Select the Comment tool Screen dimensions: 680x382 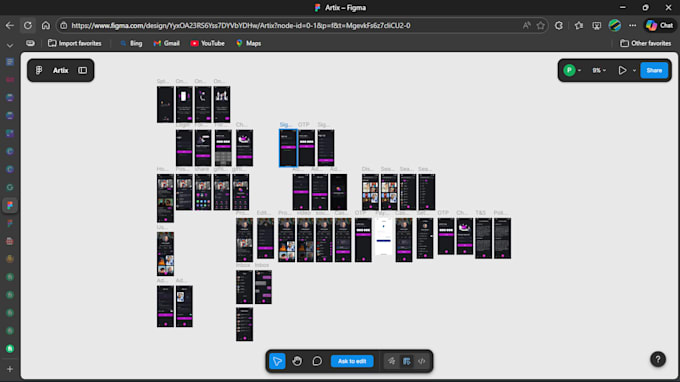coord(317,361)
